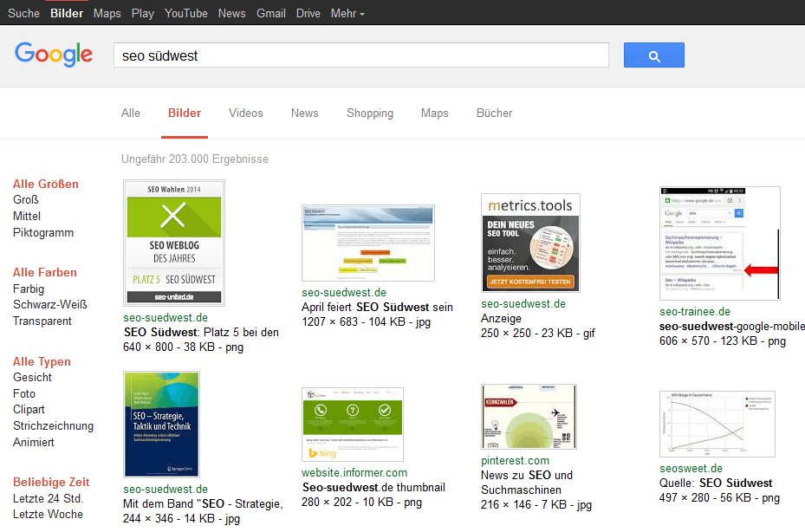Click the seosweet.de source link

point(691,469)
